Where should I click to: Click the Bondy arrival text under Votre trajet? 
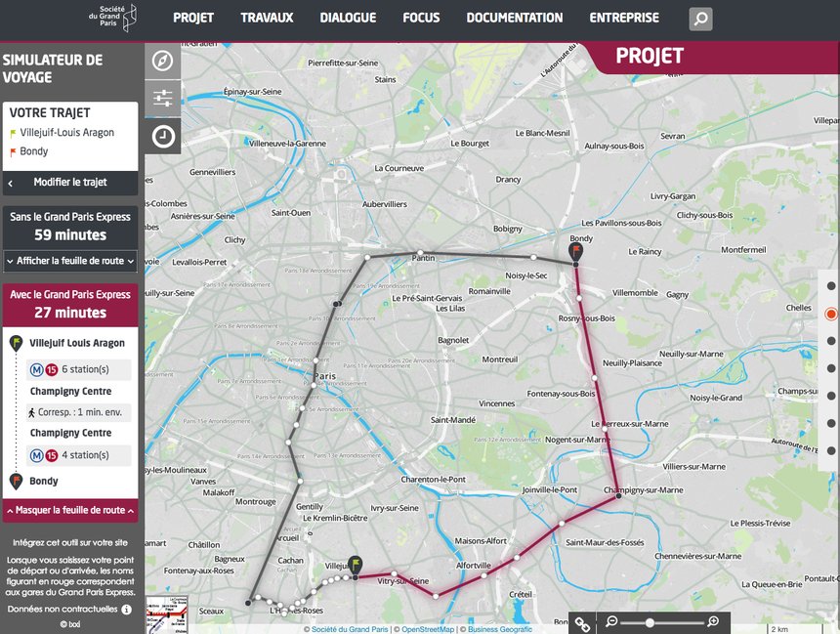pyautogui.click(x=34, y=151)
